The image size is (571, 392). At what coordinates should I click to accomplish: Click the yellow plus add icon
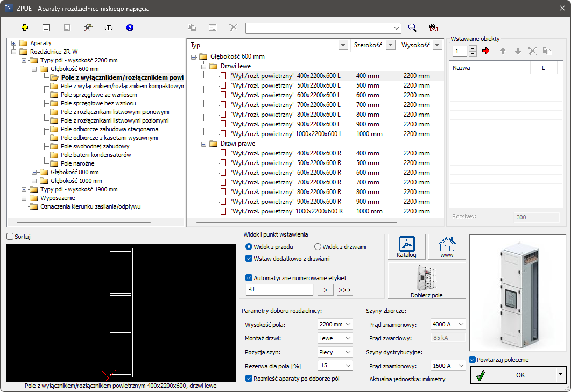coord(24,27)
